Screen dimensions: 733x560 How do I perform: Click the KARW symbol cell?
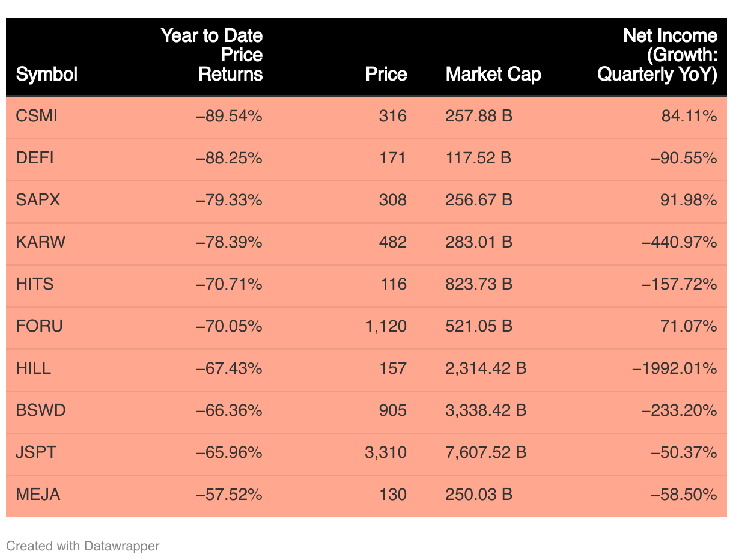point(41,242)
